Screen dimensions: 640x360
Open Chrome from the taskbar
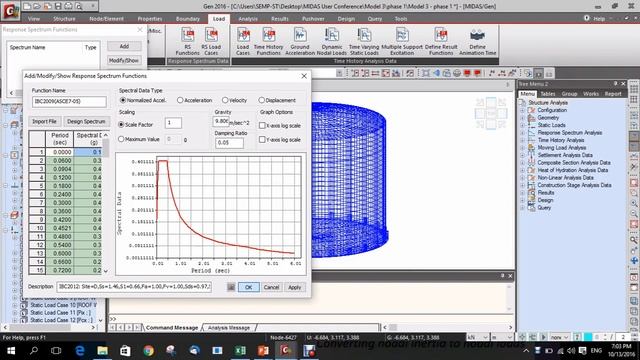click(x=149, y=350)
